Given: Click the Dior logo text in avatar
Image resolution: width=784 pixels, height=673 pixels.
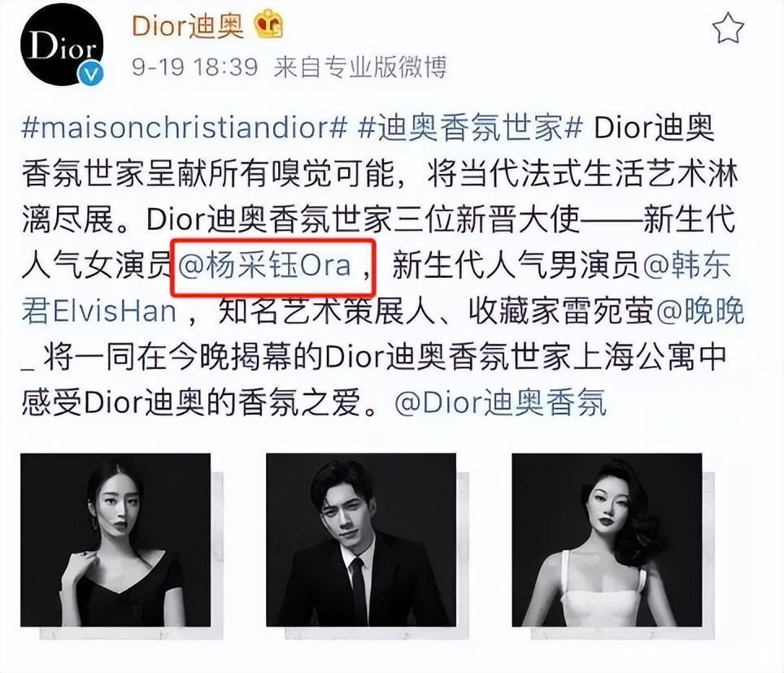Looking at the screenshot, I should pos(62,45).
